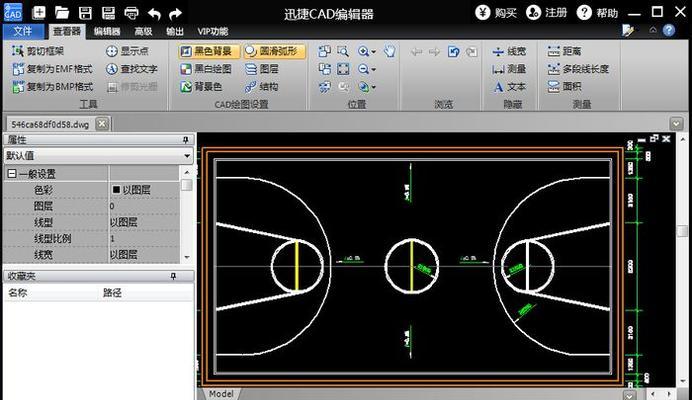This screenshot has width=692, height=400.
Task: Toggle 文本 text visibility
Action: click(x=509, y=87)
